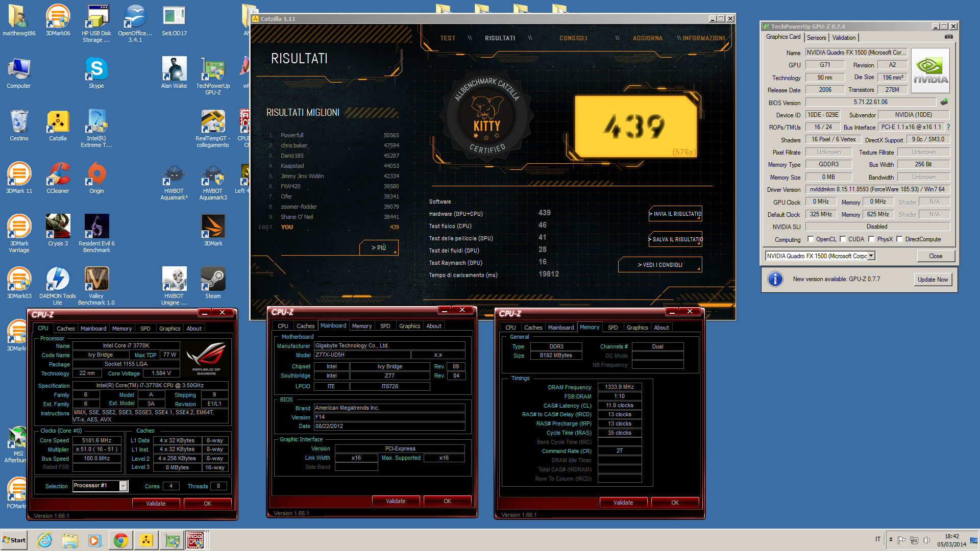
Task: Click the Bus Interface question mark
Action: [x=948, y=127]
